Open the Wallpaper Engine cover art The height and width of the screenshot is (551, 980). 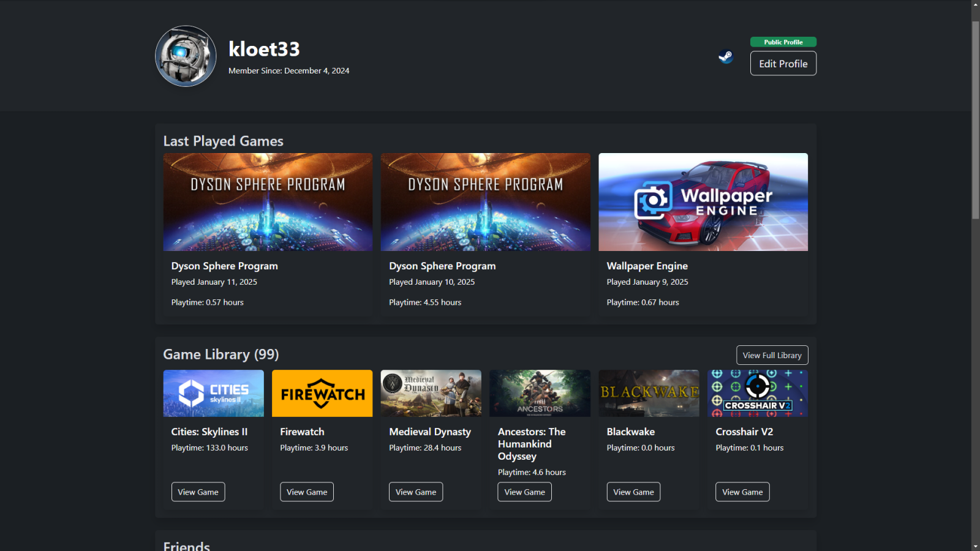pyautogui.click(x=703, y=202)
